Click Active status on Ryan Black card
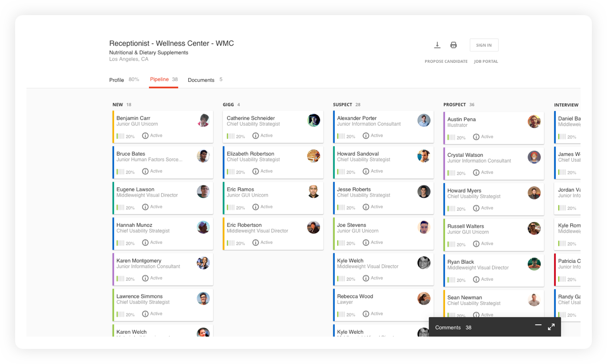This screenshot has width=607, height=364. click(487, 279)
